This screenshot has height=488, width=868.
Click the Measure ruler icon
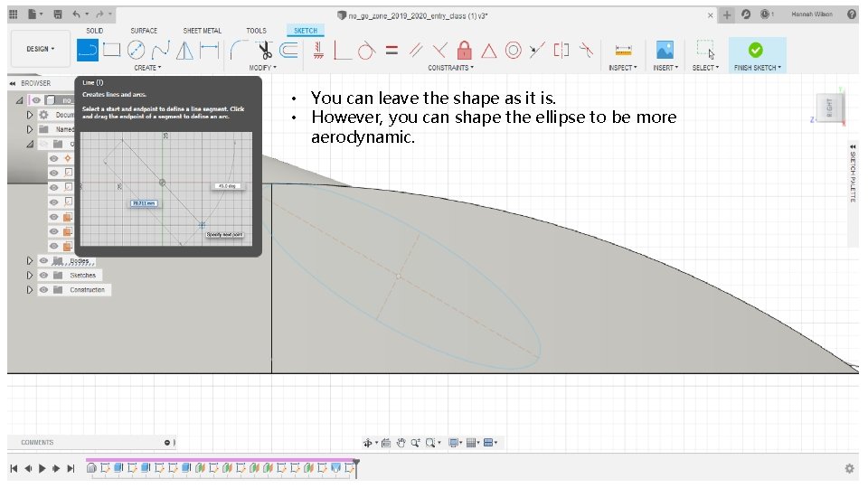(623, 51)
